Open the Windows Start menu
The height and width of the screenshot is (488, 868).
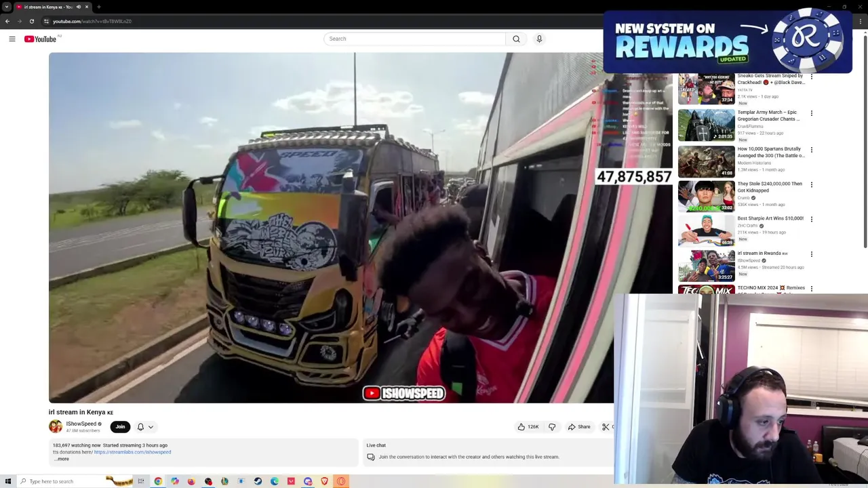(x=8, y=481)
